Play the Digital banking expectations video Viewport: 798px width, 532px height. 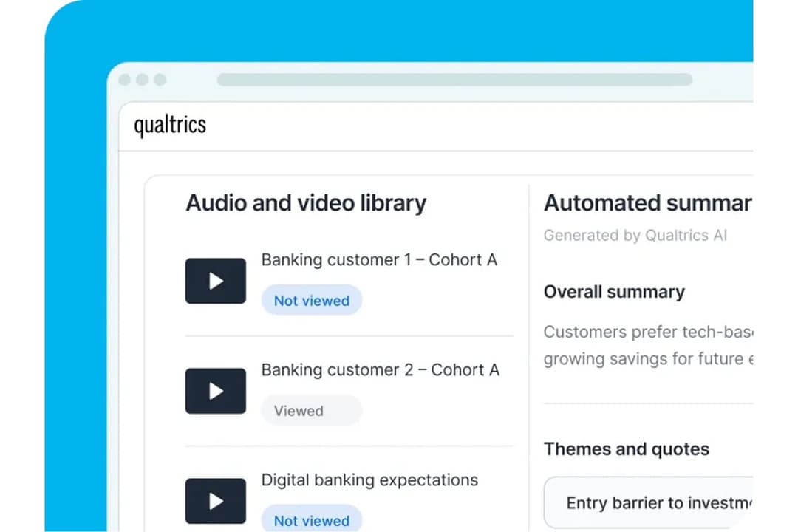click(x=215, y=501)
